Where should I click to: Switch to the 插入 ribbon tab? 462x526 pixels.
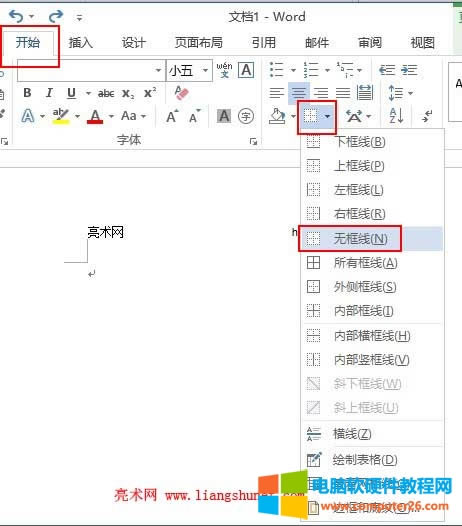tap(81, 43)
